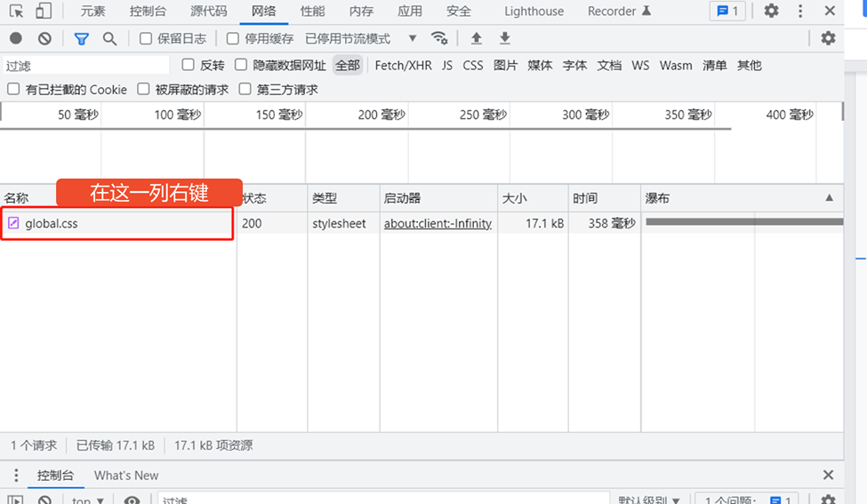Switch to the 内存 tab
Image resolution: width=867 pixels, height=504 pixels.
[361, 11]
